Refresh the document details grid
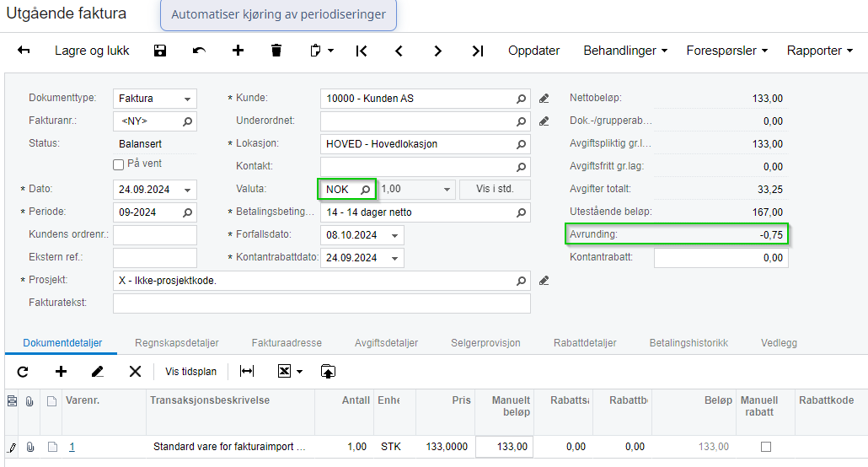The height and width of the screenshot is (467, 868). 23,372
